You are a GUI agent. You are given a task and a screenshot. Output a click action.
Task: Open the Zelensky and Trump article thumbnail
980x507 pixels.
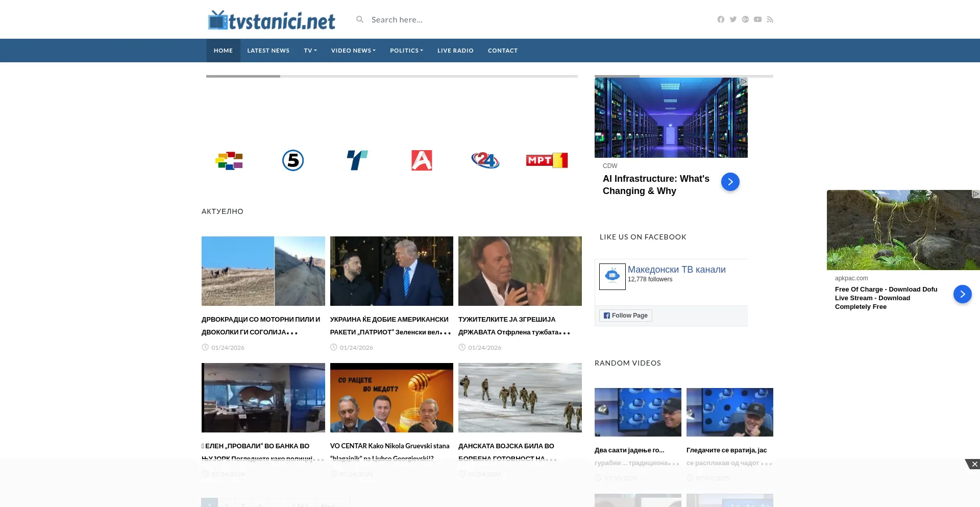tap(391, 271)
